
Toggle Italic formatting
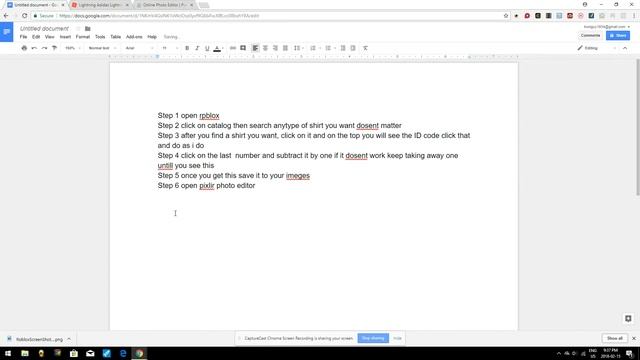[197, 48]
